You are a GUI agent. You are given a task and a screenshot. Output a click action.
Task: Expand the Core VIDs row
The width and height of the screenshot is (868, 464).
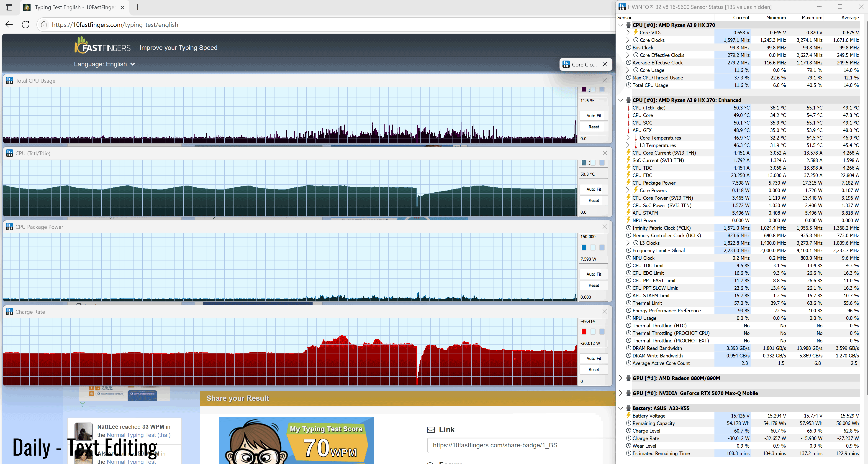click(628, 32)
